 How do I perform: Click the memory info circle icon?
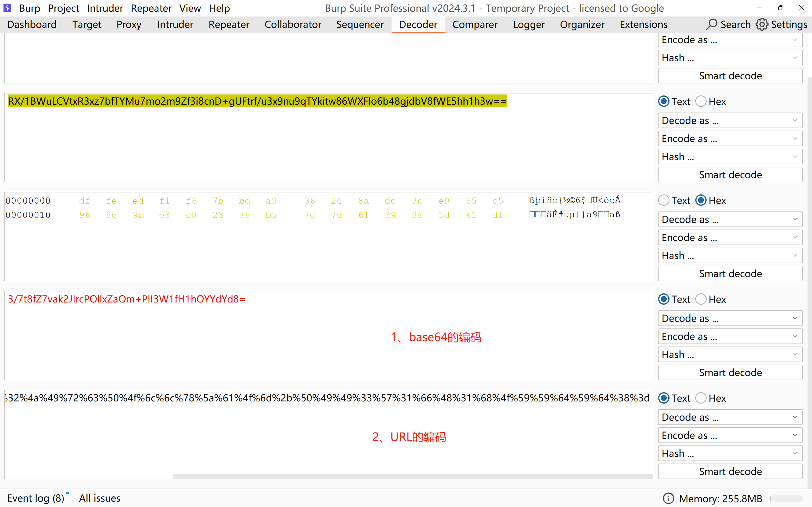point(668,498)
